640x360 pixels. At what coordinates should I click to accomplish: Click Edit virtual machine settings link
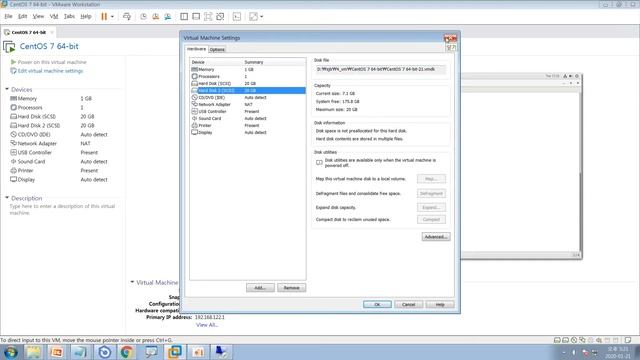(47, 71)
